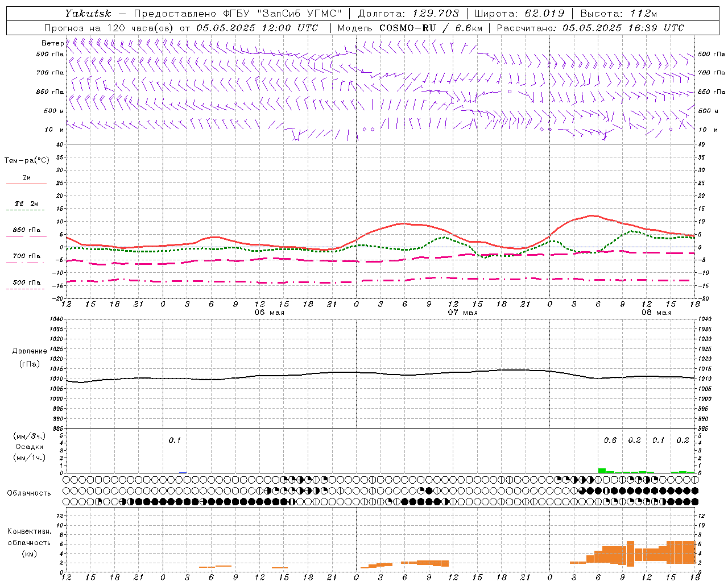Screen dimensions: 728x582
Task: Click the 06 мая date label
Action: [x=269, y=313]
